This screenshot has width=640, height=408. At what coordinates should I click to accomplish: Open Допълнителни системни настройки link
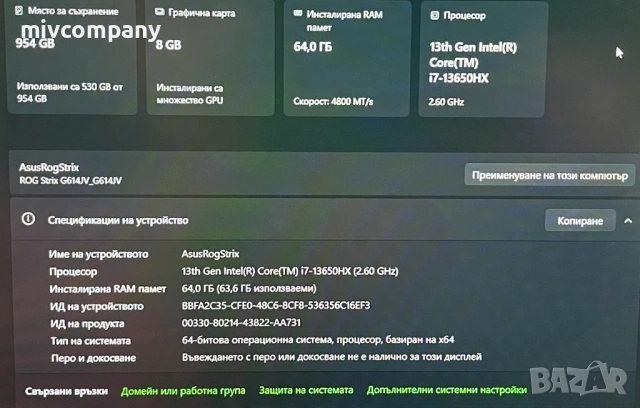(x=447, y=390)
